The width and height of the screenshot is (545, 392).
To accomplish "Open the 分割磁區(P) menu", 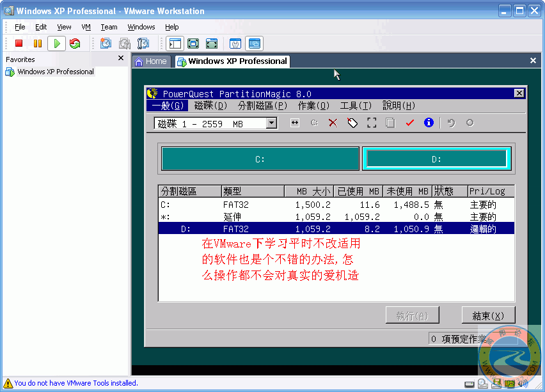I will point(262,106).
